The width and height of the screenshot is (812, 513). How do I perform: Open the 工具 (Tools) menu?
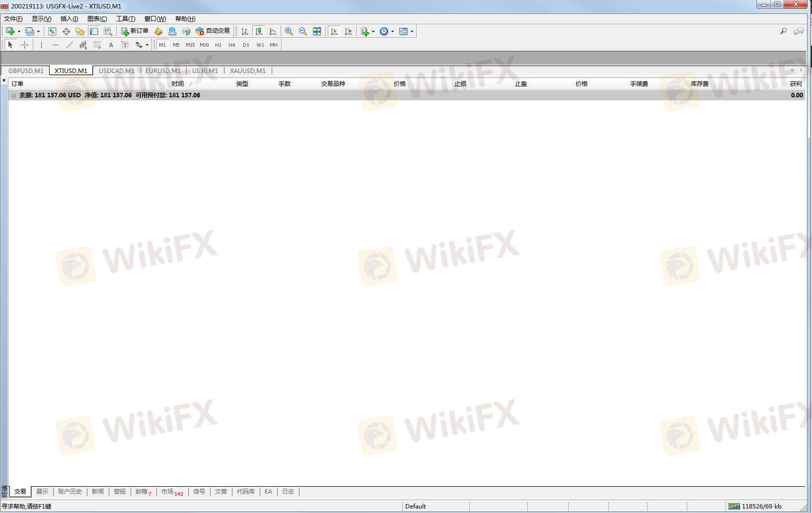coord(126,19)
